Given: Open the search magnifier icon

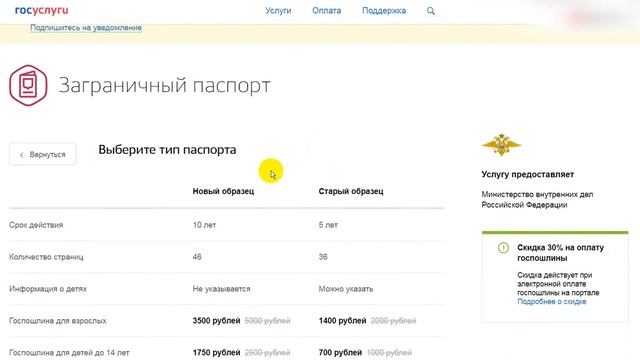Looking at the screenshot, I should click(x=431, y=11).
